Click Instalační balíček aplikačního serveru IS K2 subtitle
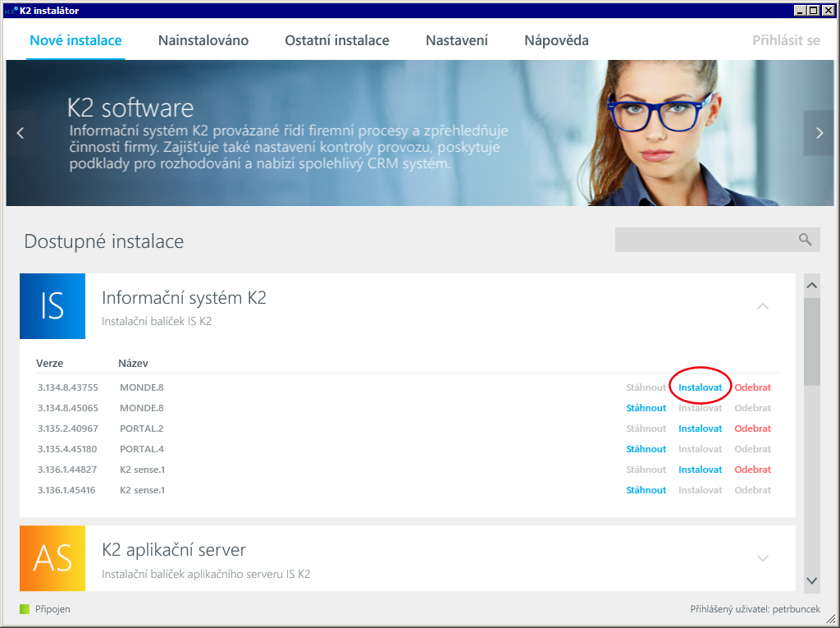Image resolution: width=840 pixels, height=628 pixels. (206, 574)
